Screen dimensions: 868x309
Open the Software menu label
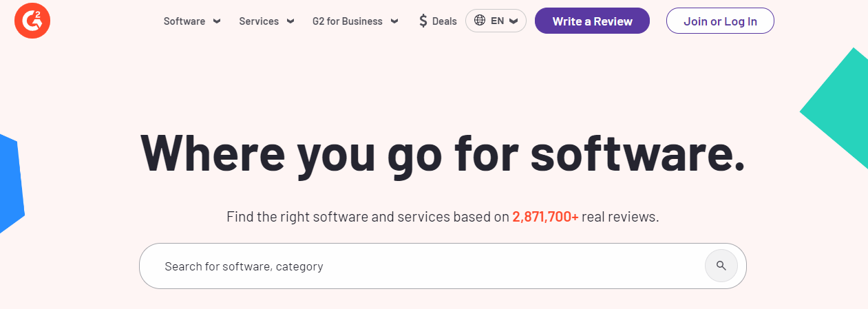[x=184, y=21]
